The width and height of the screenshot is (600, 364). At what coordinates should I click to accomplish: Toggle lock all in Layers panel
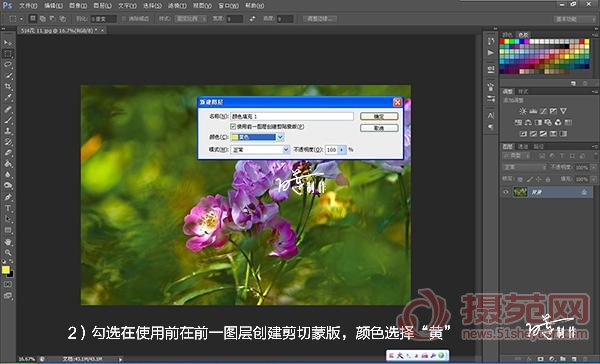pos(548,179)
